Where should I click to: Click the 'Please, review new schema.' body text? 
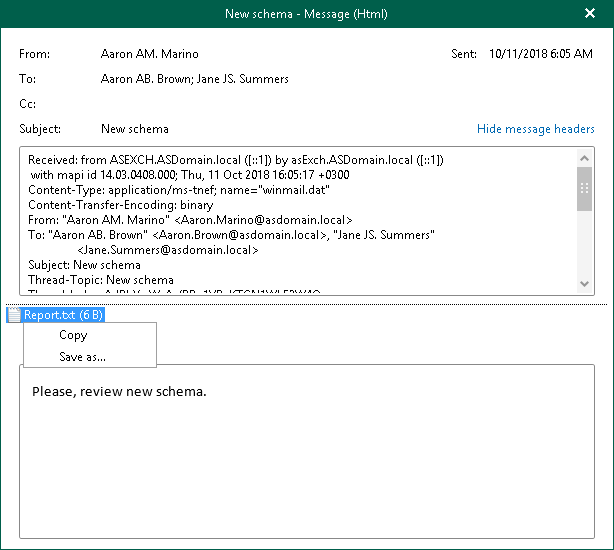tap(119, 391)
